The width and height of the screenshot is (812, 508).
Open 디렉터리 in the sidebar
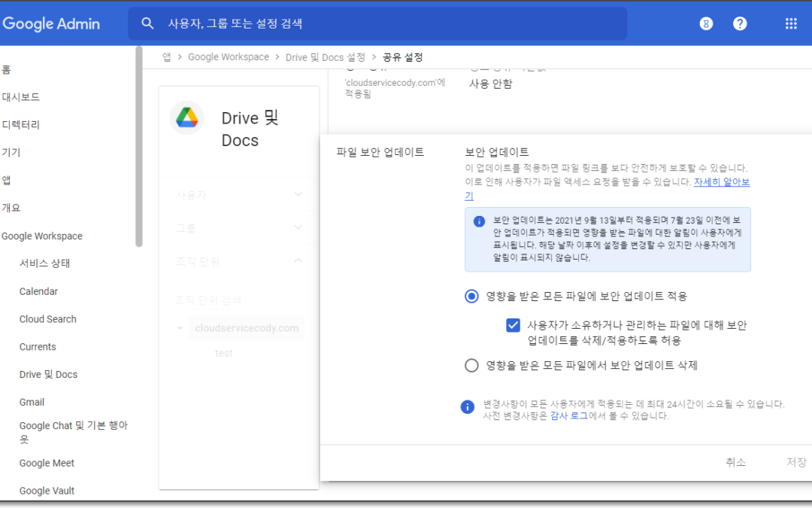pos(21,125)
